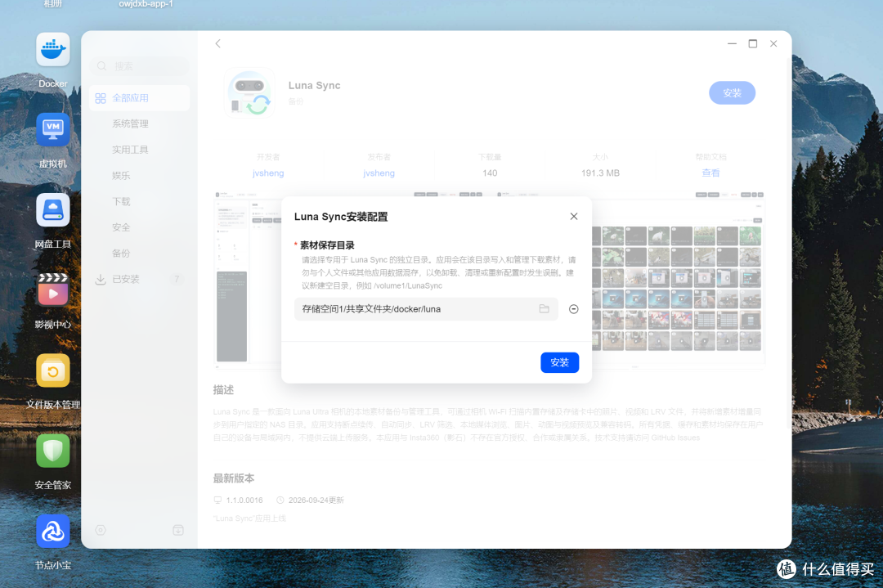Viewport: 883px width, 588px height.
Task: Launch the 虚拟机 VM desktop icon
Action: pyautogui.click(x=53, y=129)
